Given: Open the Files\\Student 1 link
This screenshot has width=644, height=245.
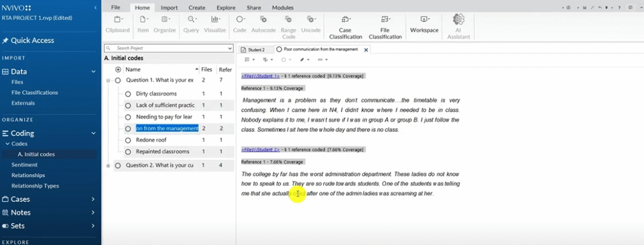Looking at the screenshot, I should (x=260, y=77).
